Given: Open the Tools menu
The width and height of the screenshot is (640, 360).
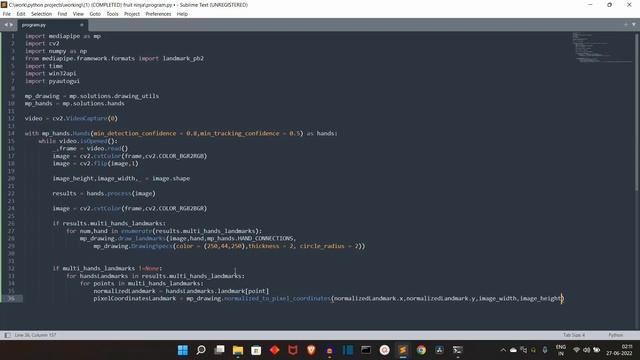Looking at the screenshot, I should click(x=112, y=14).
